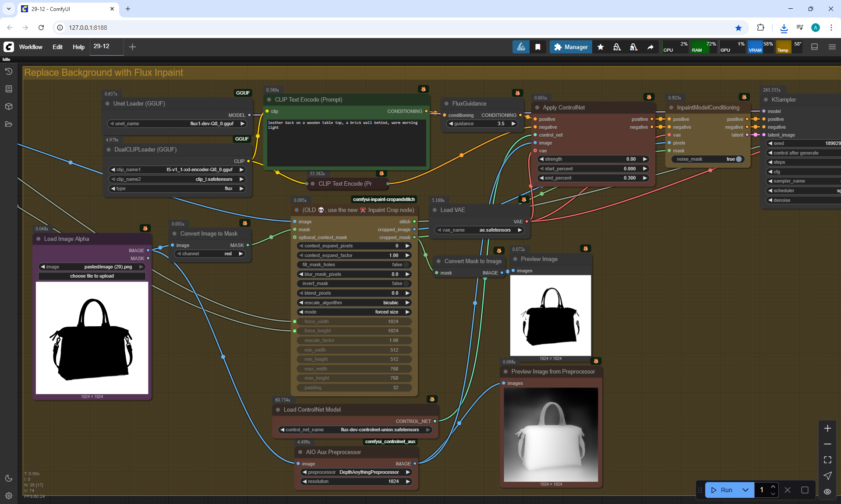
Task: Click the share arrow icon in toolbar
Action: 650,47
